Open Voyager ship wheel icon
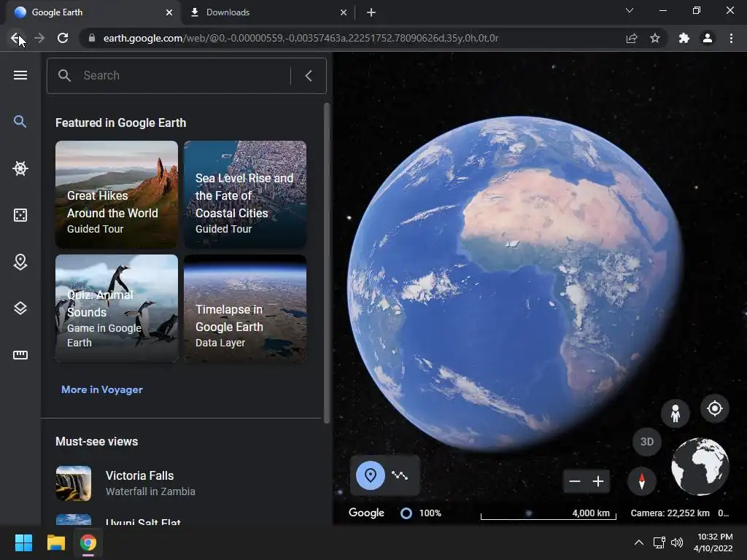Screen dimensions: 747x560 pos(20,168)
